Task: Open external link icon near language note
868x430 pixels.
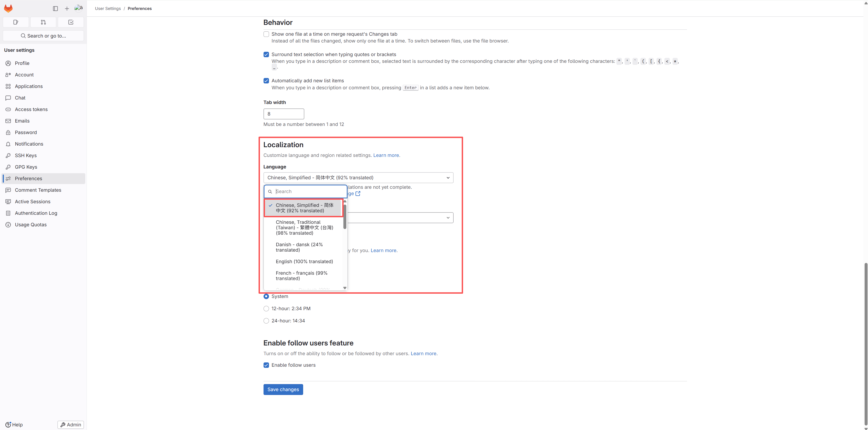Action: tap(358, 194)
